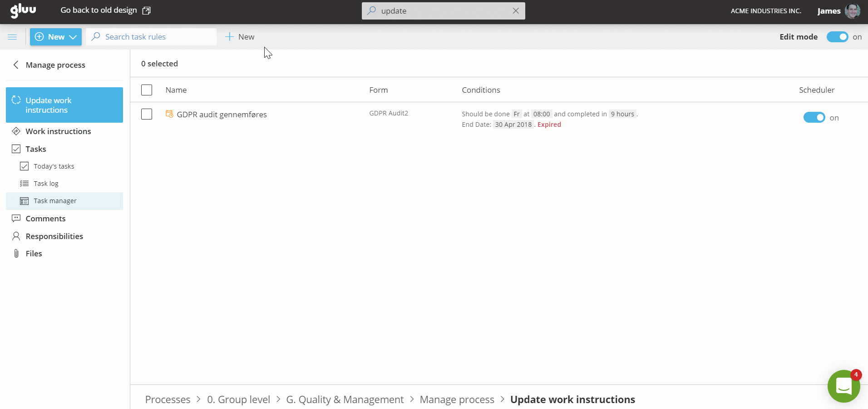Screen dimensions: 868x409
Task: Disable scheduler toggle for GDPR audit
Action: coord(814,118)
